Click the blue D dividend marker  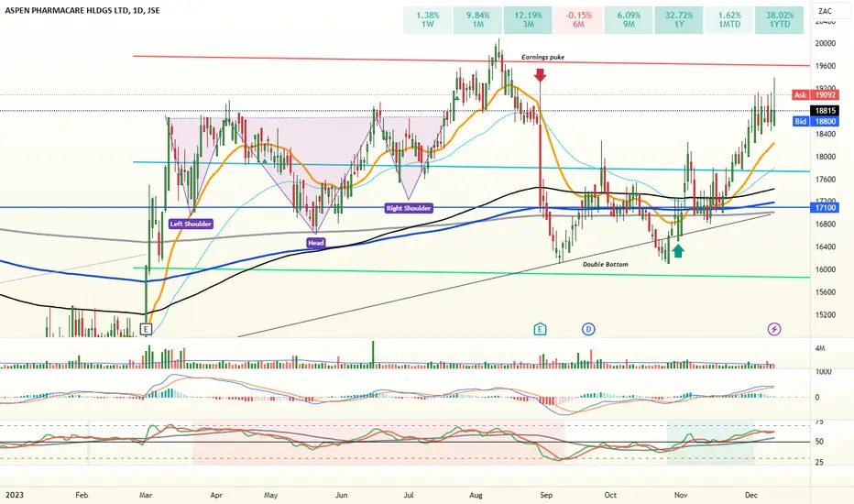pos(588,329)
